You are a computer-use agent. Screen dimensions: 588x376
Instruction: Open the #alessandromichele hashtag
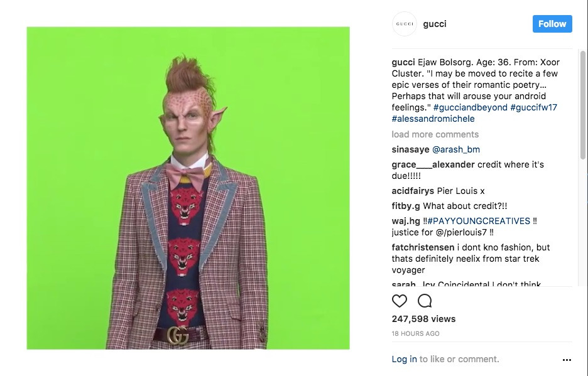pyautogui.click(x=433, y=119)
